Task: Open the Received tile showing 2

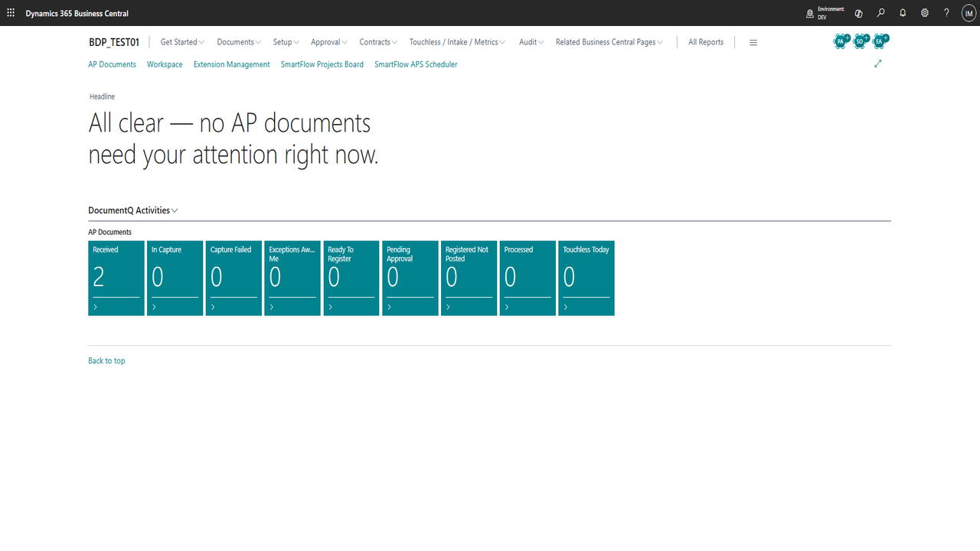Action: click(x=116, y=278)
